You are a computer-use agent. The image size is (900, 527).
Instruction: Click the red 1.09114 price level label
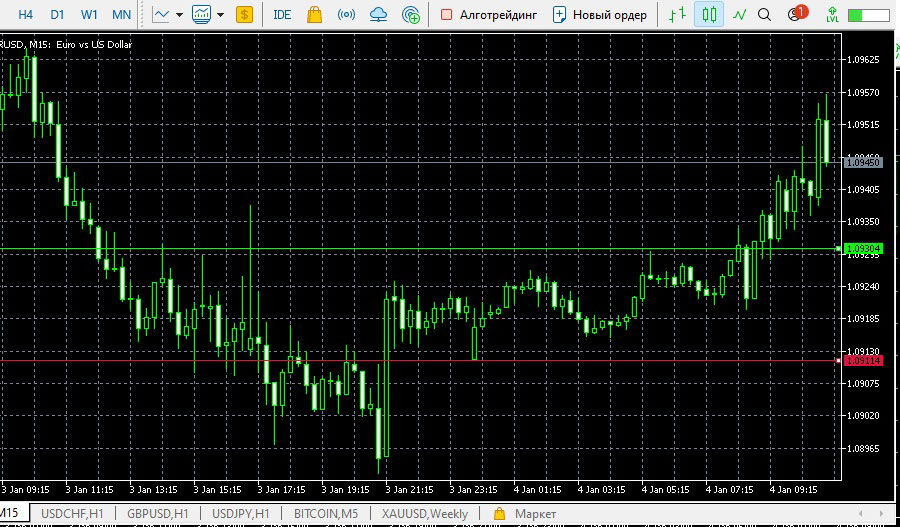[x=863, y=361]
